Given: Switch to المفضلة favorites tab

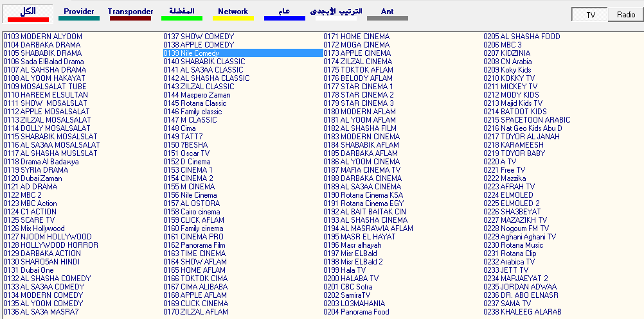Looking at the screenshot, I should [181, 13].
